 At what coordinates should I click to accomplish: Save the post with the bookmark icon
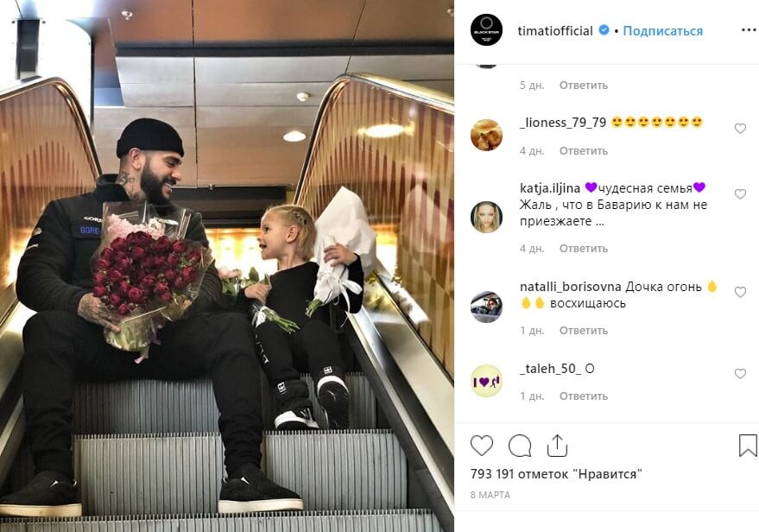click(x=748, y=446)
